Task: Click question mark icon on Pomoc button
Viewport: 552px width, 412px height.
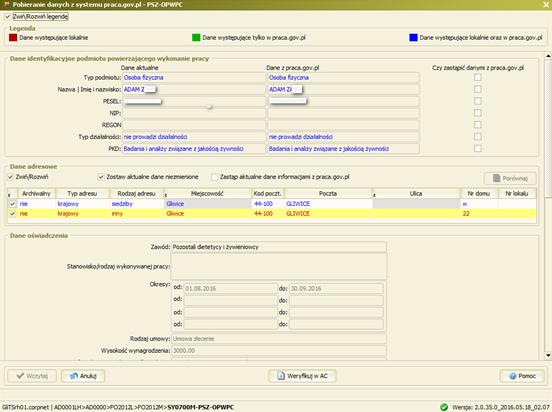Action: (x=513, y=376)
